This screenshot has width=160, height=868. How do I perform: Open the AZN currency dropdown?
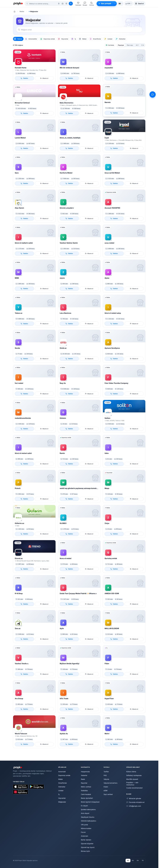tap(128, 4)
